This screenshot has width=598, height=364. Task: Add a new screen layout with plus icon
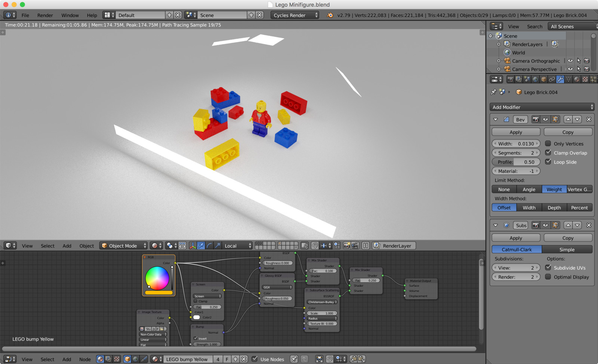click(x=169, y=15)
